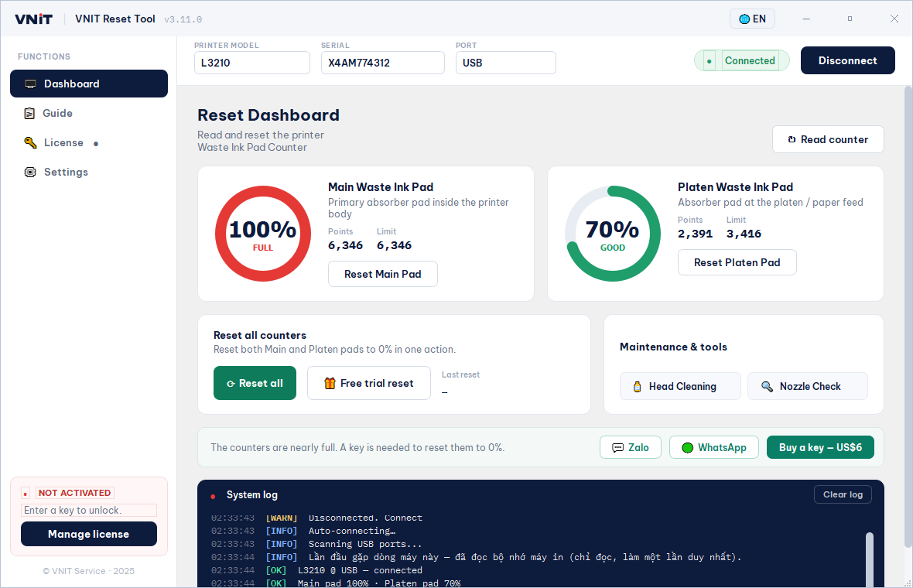
Task: Start a Free trial reset
Action: pos(369,383)
